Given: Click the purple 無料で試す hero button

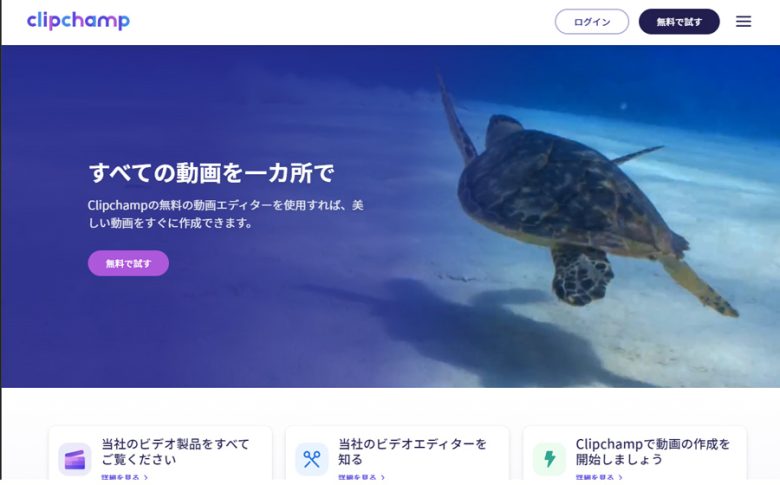Looking at the screenshot, I should pos(128,263).
